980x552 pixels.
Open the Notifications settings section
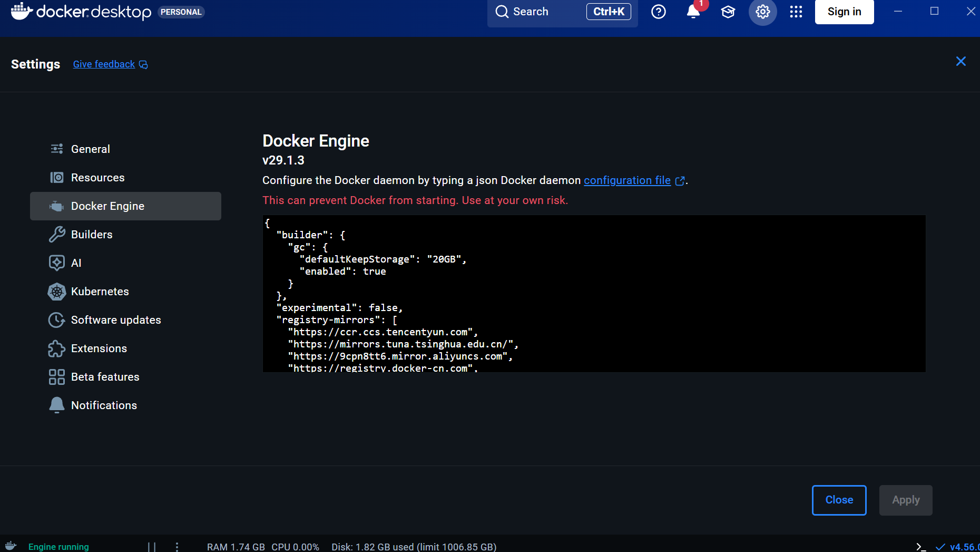tap(125, 405)
